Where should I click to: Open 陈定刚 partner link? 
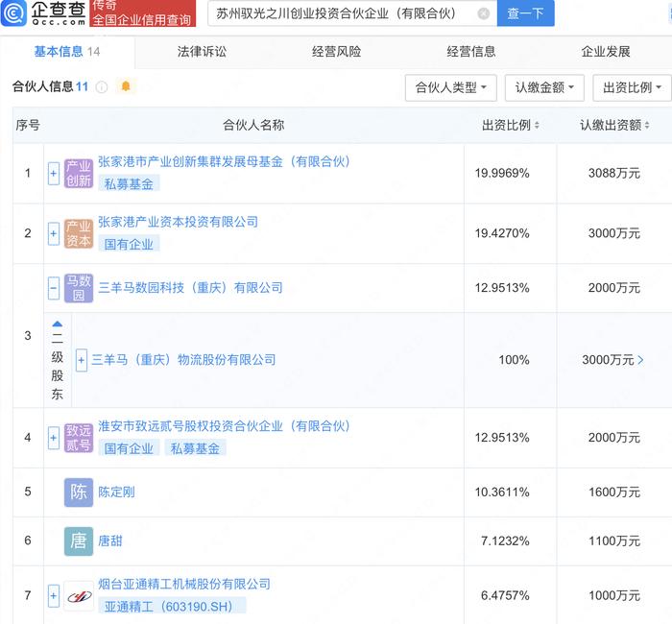116,492
